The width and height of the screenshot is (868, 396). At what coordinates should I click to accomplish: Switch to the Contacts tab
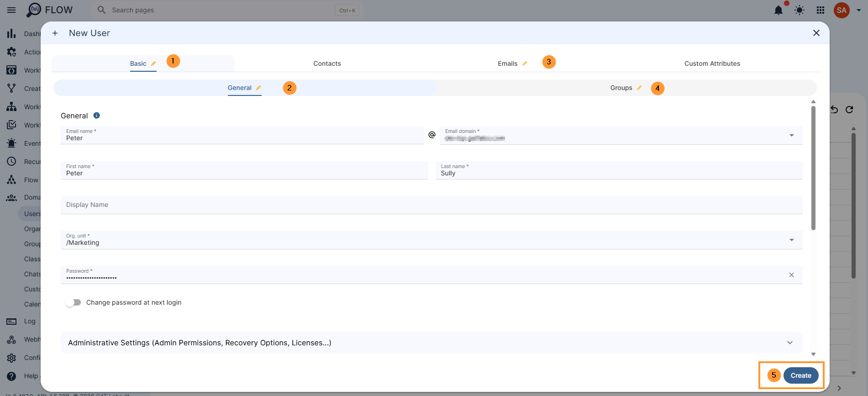(327, 63)
